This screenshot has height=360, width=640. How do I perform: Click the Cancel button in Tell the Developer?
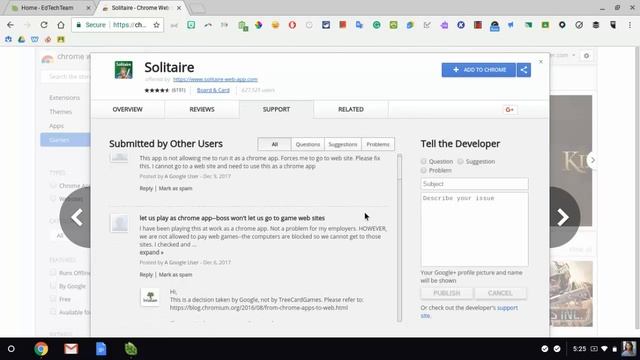click(500, 293)
